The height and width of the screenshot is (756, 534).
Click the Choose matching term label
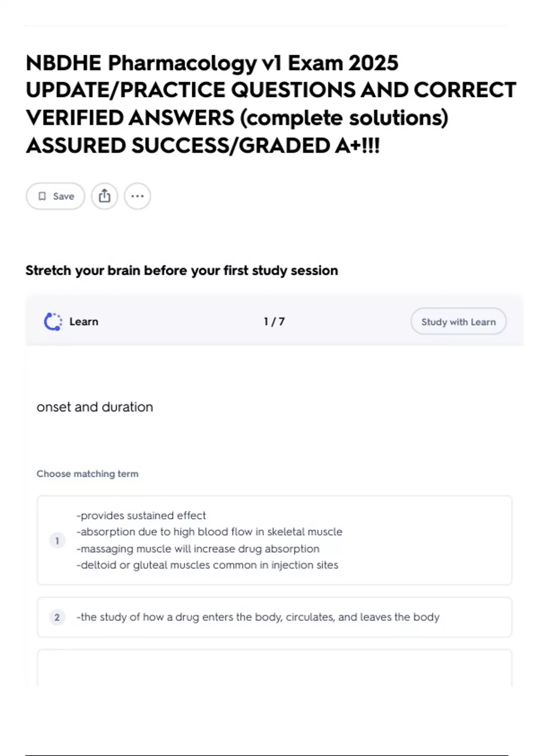[87, 474]
